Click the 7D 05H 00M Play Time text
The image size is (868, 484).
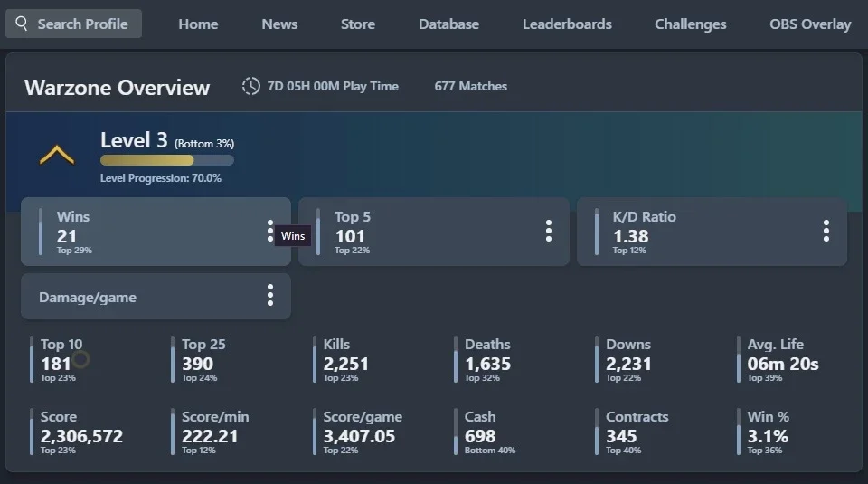(333, 86)
